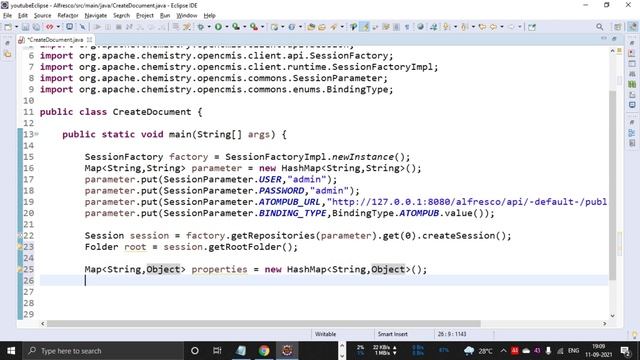Collapse the main method fold marker
Image resolution: width=640 pixels, height=360 pixels.
(x=37, y=134)
